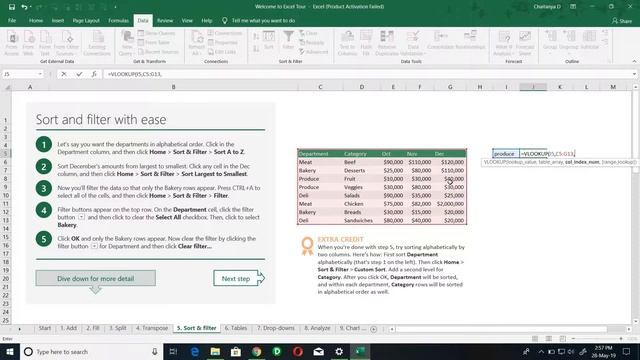Click 'Dive down for more detail' button

[96, 278]
